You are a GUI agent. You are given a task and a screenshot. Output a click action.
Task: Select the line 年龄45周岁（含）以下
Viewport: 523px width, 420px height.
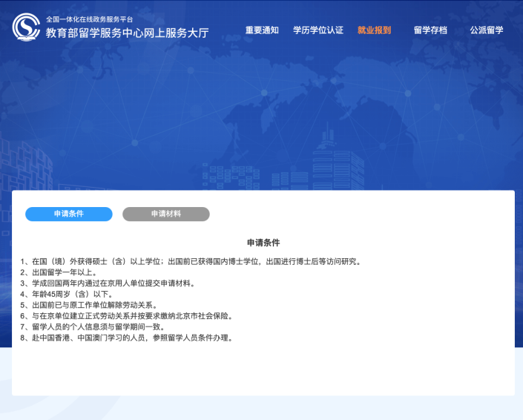coord(67,295)
